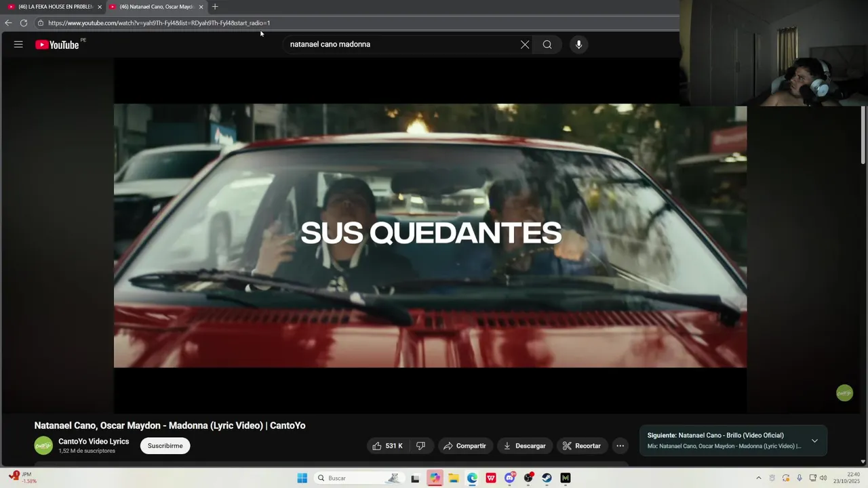This screenshot has width=868, height=488.
Task: Click the taskbar Buscar search box
Action: 358,478
